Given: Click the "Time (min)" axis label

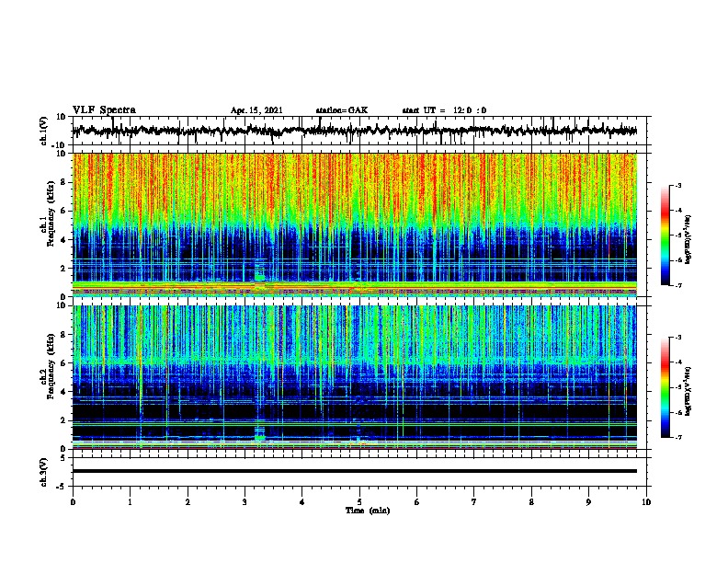Looking at the screenshot, I should click(368, 511).
